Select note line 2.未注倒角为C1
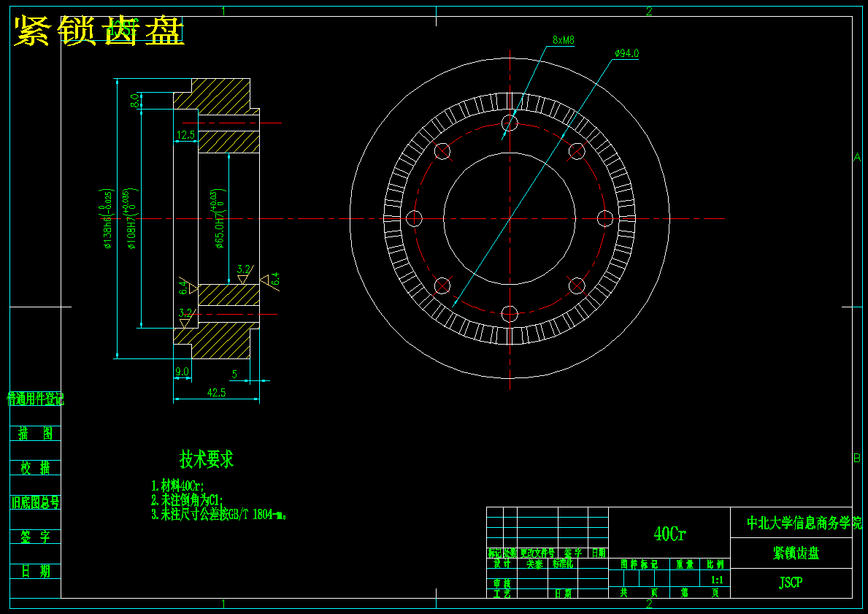 (x=187, y=500)
